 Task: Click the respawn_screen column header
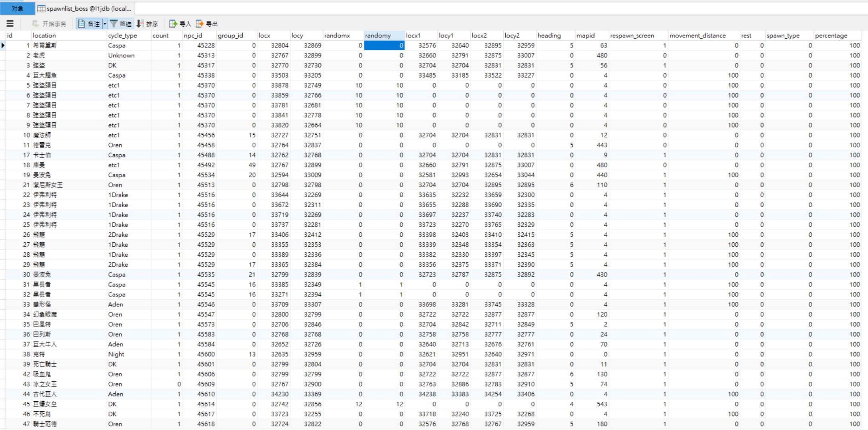(638, 35)
